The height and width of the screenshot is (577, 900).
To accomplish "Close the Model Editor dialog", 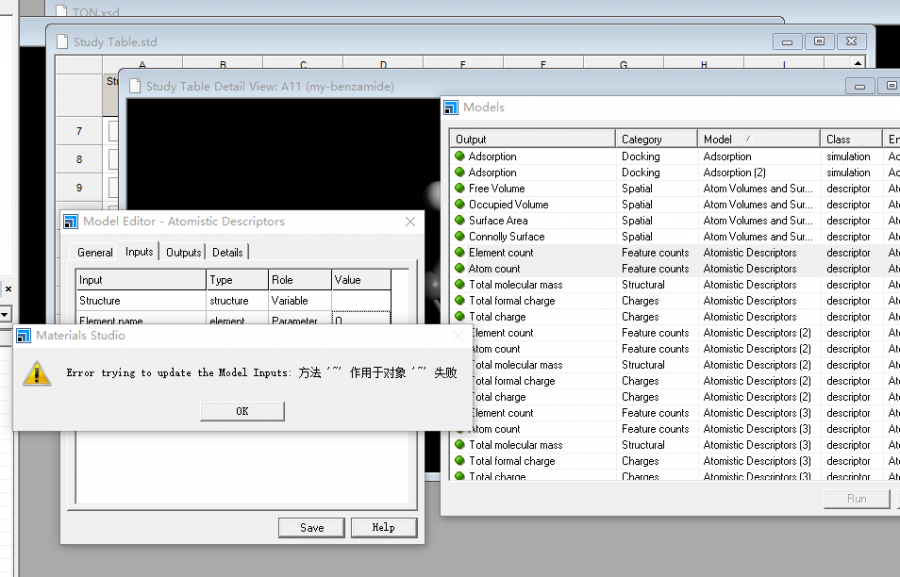I will tap(410, 222).
